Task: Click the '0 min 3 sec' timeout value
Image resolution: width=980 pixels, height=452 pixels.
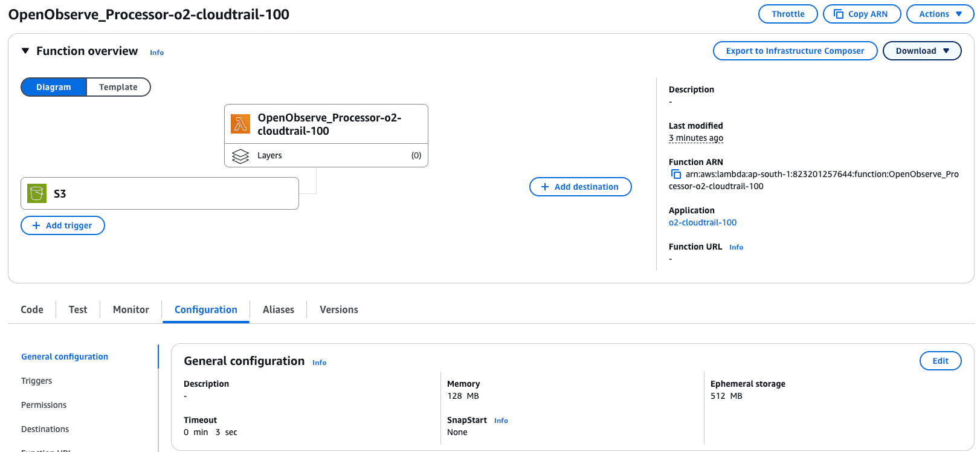Action: point(210,432)
